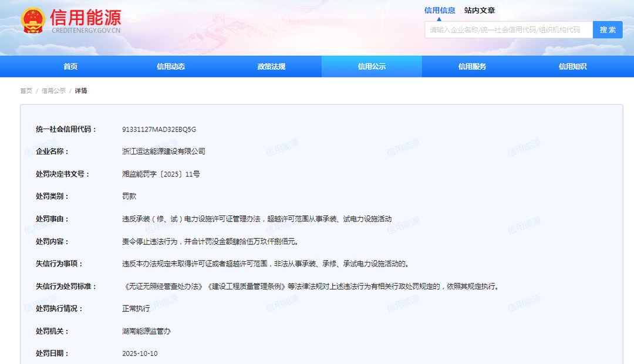This screenshot has width=634, height=364.
Task: Click the 信用公示 breadcrumb link
Action: click(53, 91)
